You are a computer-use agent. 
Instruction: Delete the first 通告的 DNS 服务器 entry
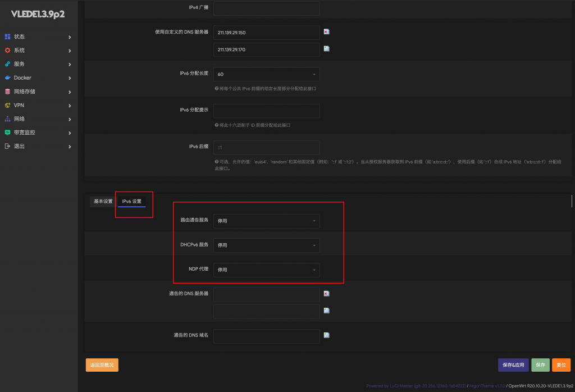tap(326, 293)
